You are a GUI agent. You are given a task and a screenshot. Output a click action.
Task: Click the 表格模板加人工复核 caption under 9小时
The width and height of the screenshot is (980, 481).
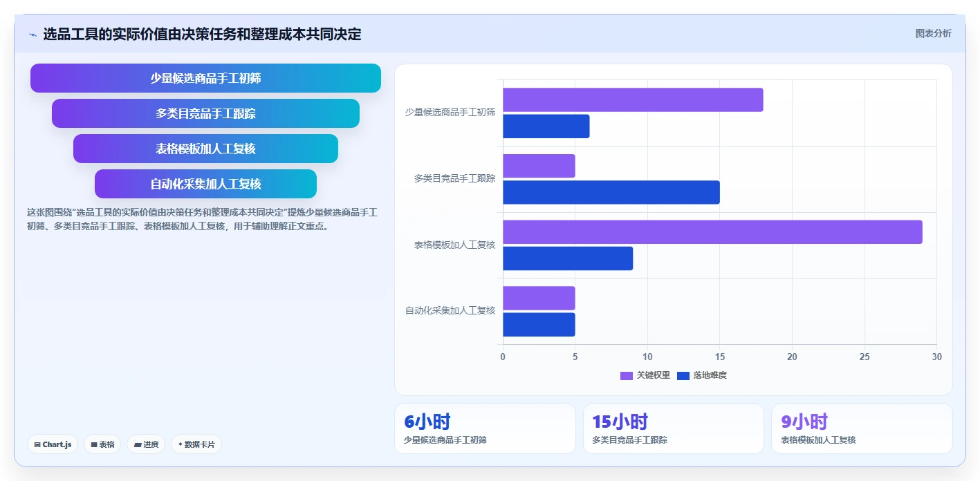tap(818, 440)
